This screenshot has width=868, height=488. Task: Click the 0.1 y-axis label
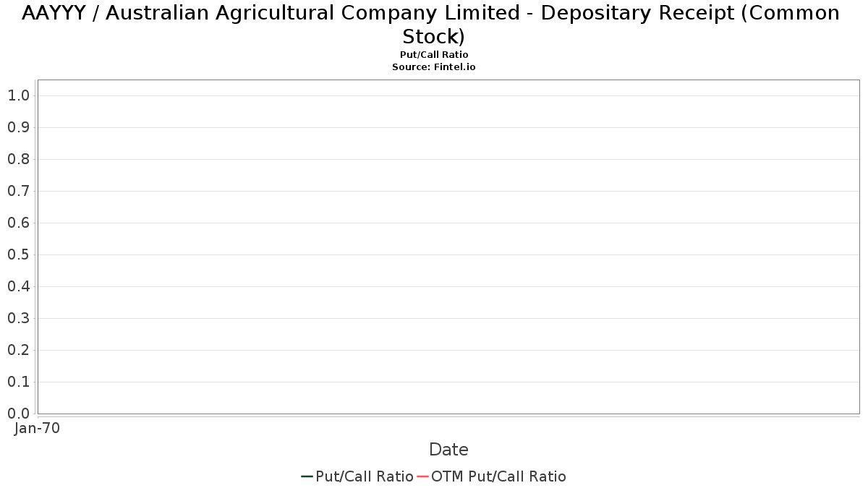click(x=19, y=382)
